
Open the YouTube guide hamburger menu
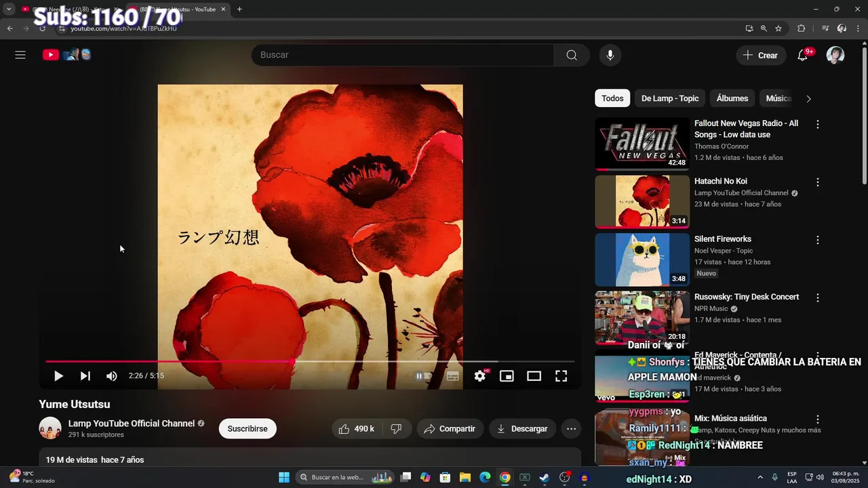20,55
